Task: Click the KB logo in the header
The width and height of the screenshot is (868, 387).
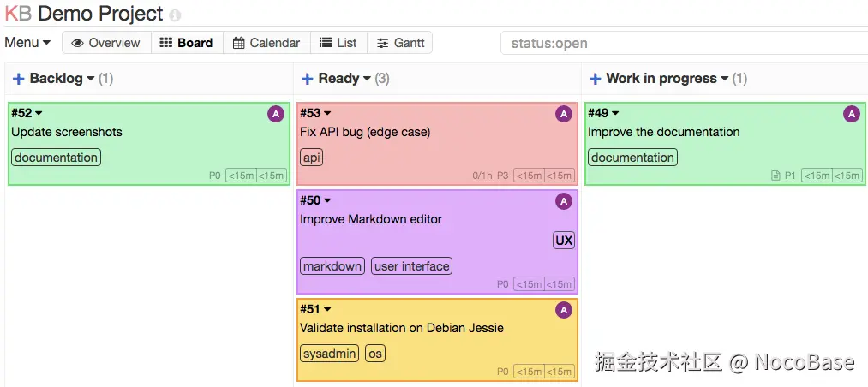Action: click(x=18, y=13)
